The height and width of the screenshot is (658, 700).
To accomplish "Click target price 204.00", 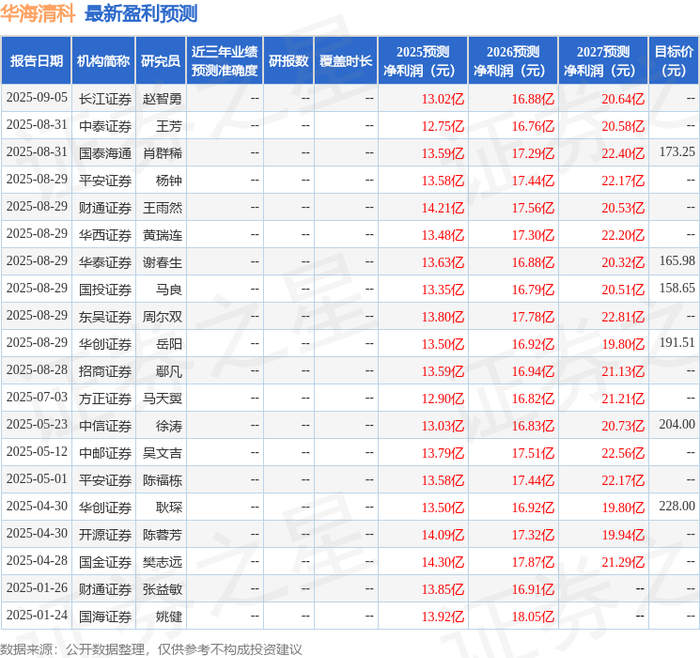I will click(677, 424).
